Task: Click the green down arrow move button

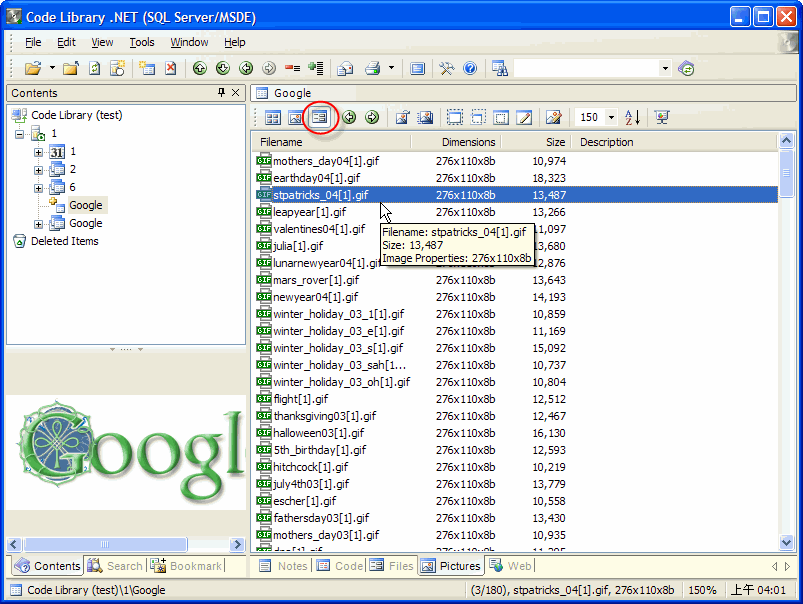Action: 223,68
